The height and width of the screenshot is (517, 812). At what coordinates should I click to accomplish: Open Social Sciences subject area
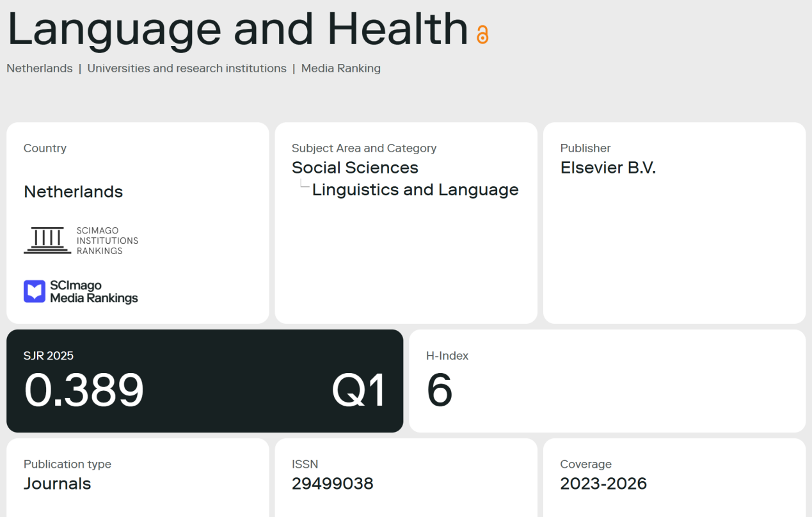click(x=355, y=168)
